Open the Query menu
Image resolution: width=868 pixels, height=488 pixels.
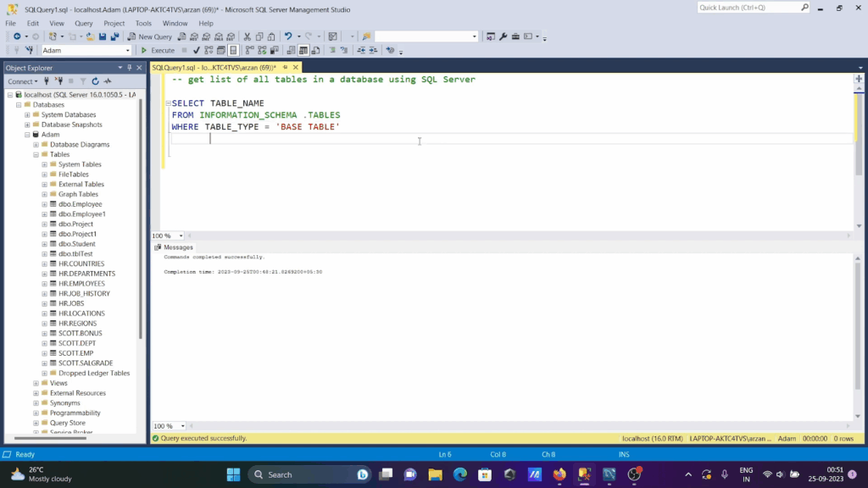point(84,23)
